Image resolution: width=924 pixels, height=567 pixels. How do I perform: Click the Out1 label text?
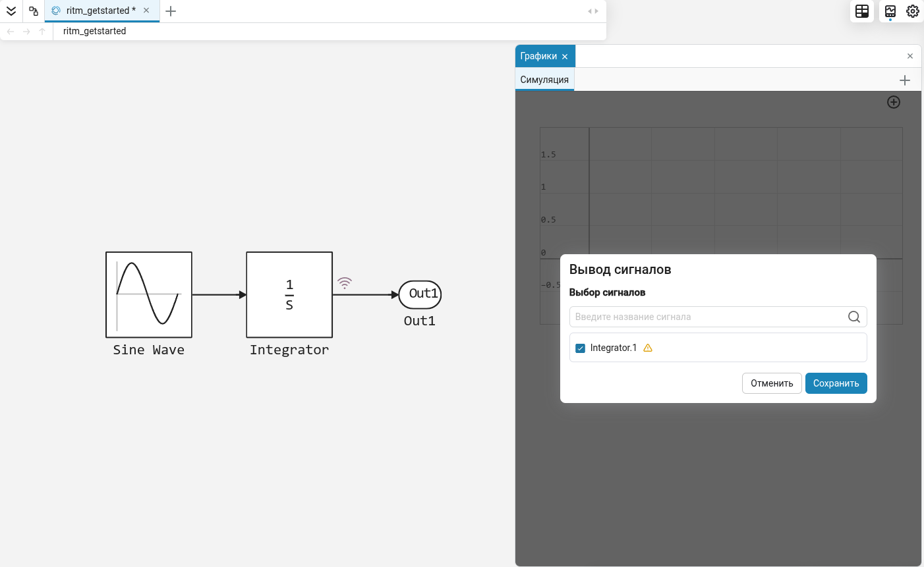[x=420, y=321]
